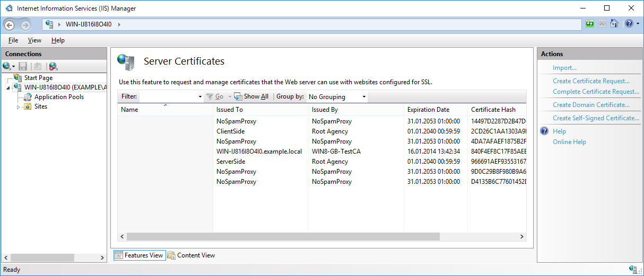Viewport: 644px width, 276px height.
Task: Click the Sites folder icon
Action: 28,106
